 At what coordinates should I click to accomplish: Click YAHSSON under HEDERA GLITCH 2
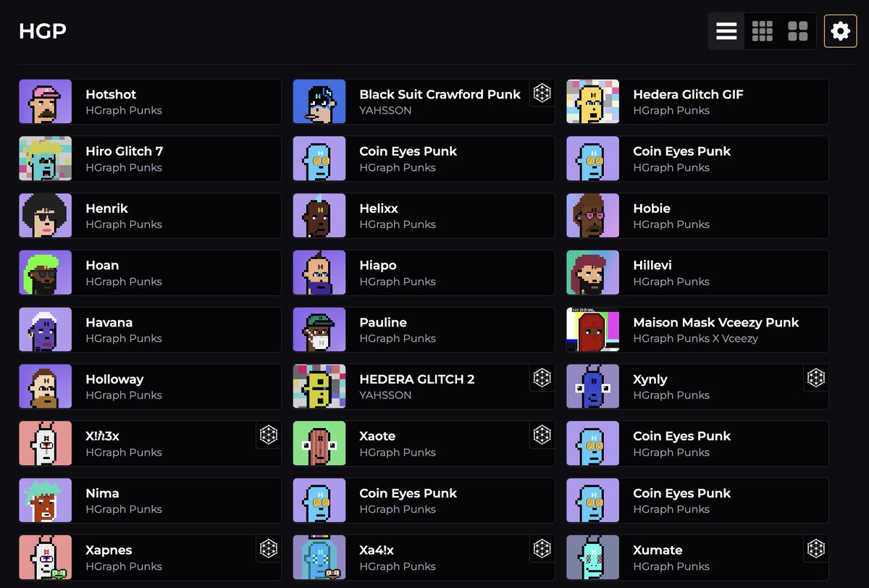385,395
